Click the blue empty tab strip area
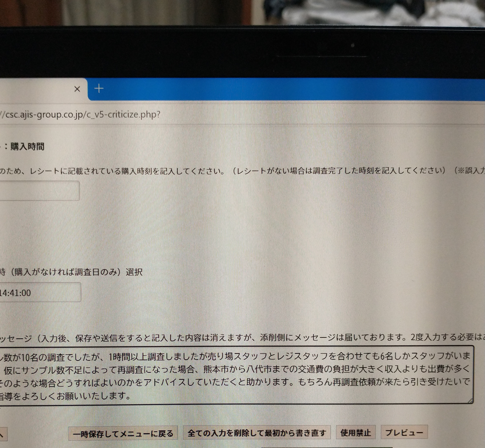The image size is (485, 448). 291,89
